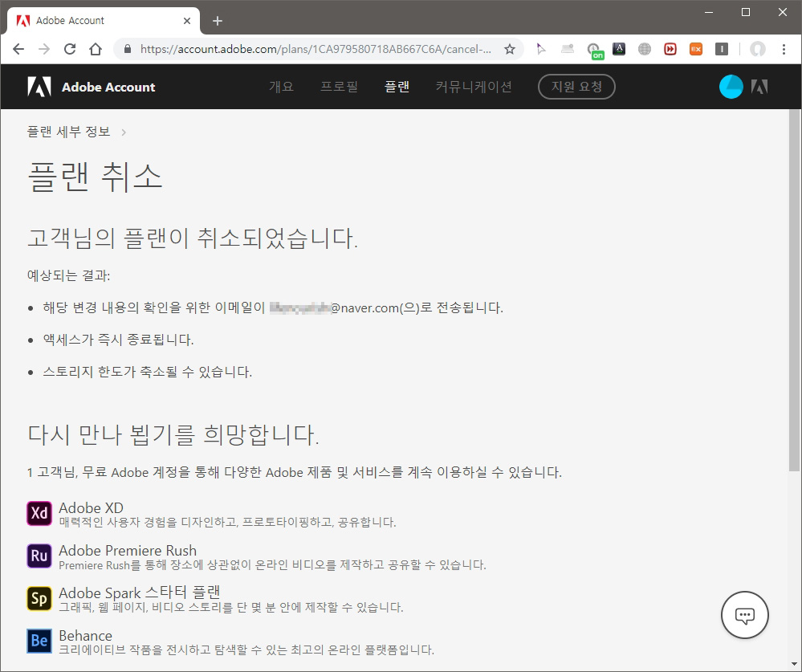
Task: Open Chrome profile avatar button
Action: (758, 49)
